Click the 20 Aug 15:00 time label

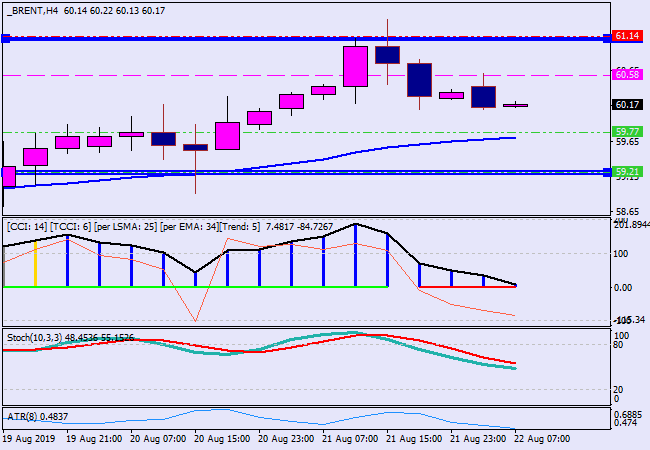(222, 438)
